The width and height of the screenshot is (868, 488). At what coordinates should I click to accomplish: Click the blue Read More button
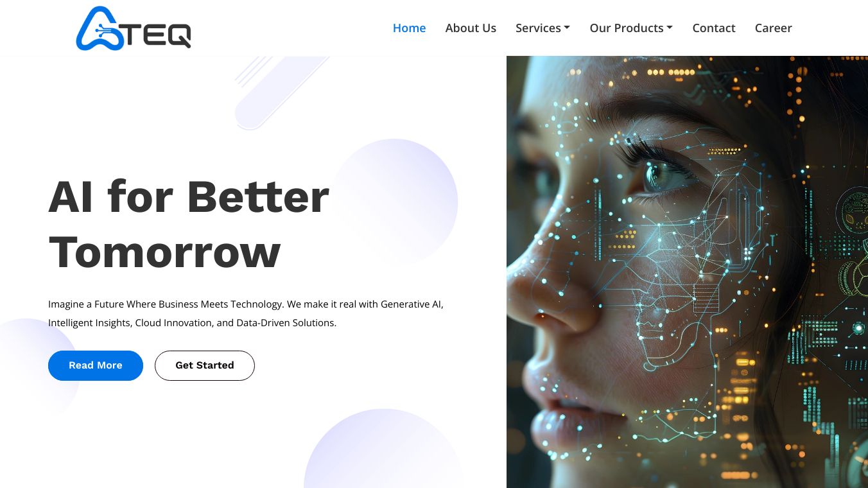tap(96, 365)
